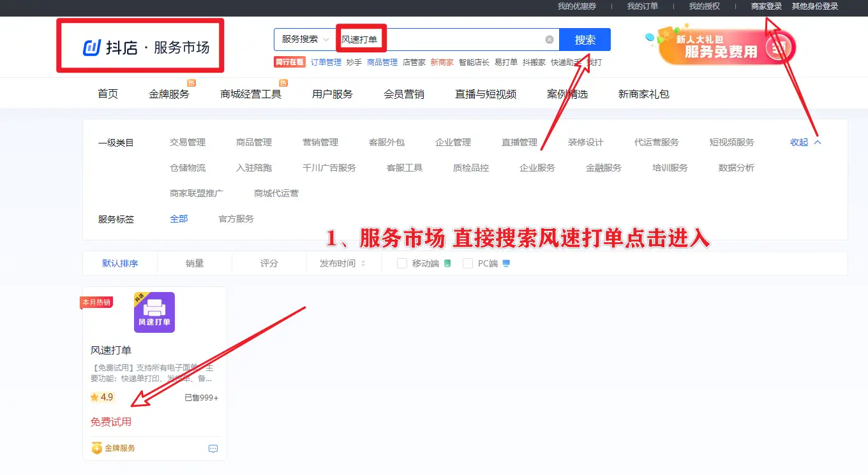The width and height of the screenshot is (868, 475).
Task: Click the 抖店 服务市场 logo
Action: (x=146, y=47)
